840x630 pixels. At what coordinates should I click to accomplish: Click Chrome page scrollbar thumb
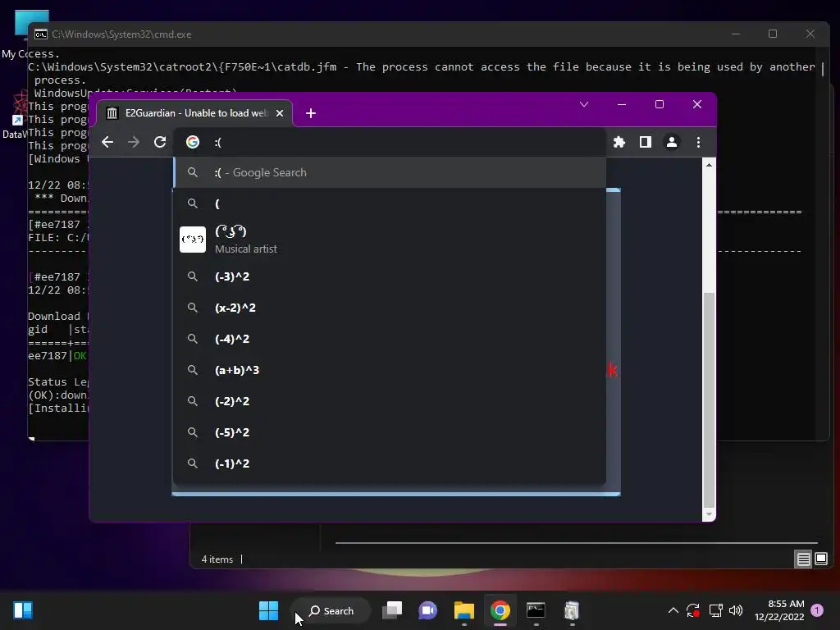(709, 399)
